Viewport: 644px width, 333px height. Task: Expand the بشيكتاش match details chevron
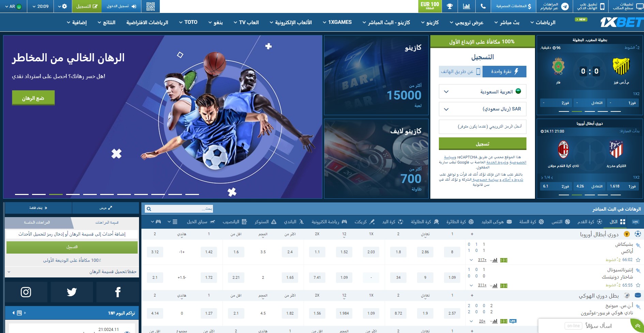coord(471,260)
